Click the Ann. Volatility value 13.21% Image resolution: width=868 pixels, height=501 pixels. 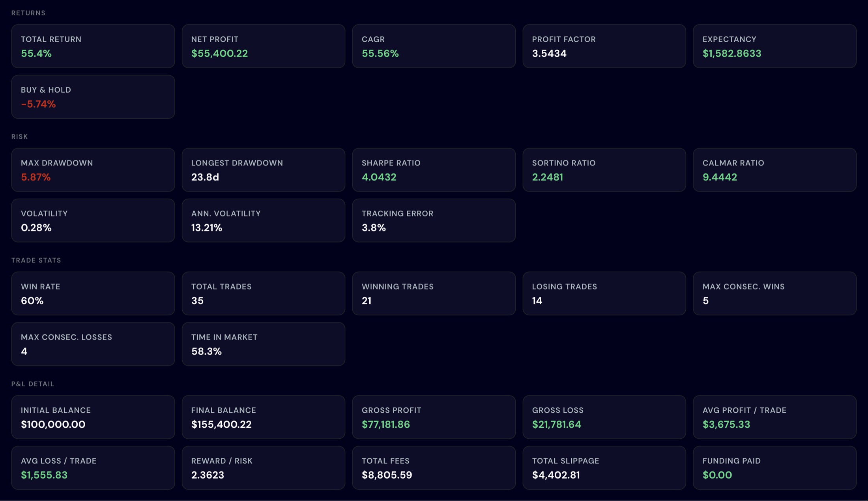(207, 228)
